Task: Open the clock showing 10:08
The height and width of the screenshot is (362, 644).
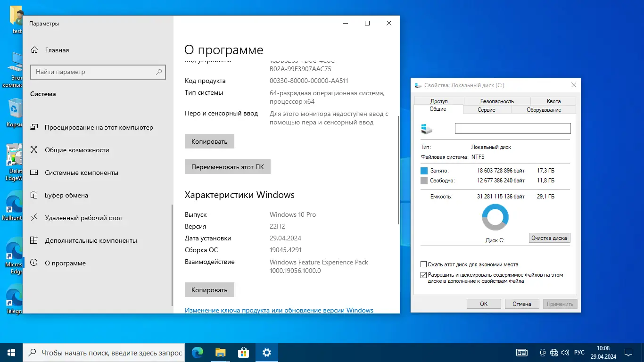Action: [603, 353]
